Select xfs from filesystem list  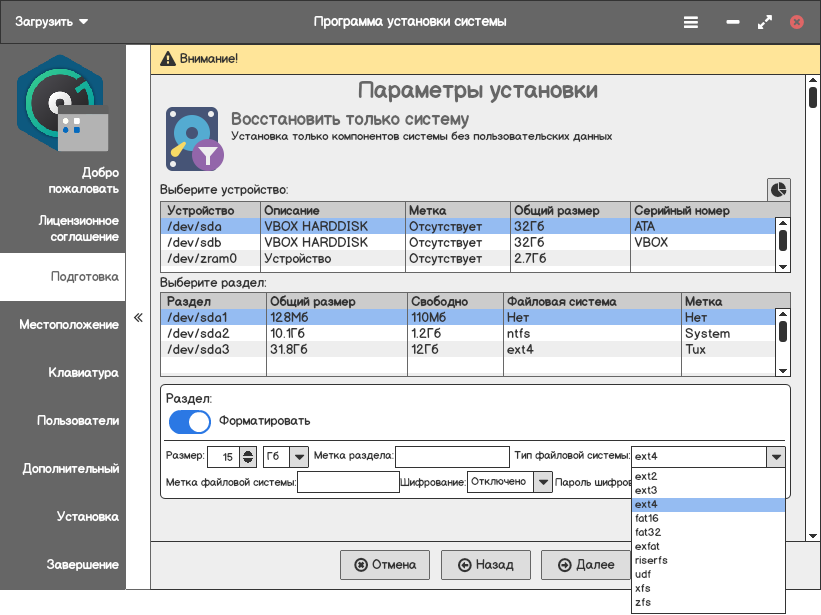pos(645,588)
